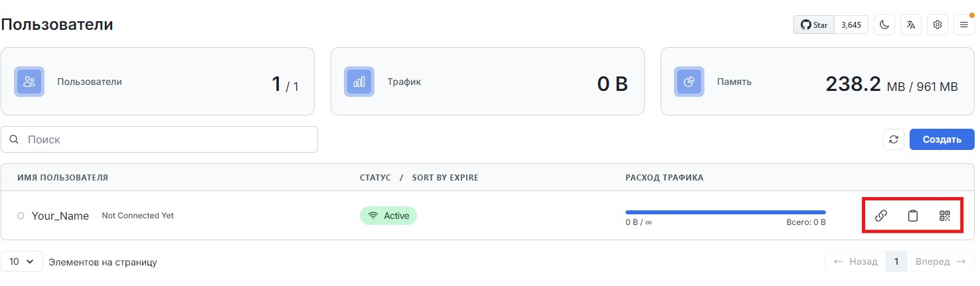The image size is (980, 286).
Task: Click the Создать button
Action: click(x=941, y=139)
